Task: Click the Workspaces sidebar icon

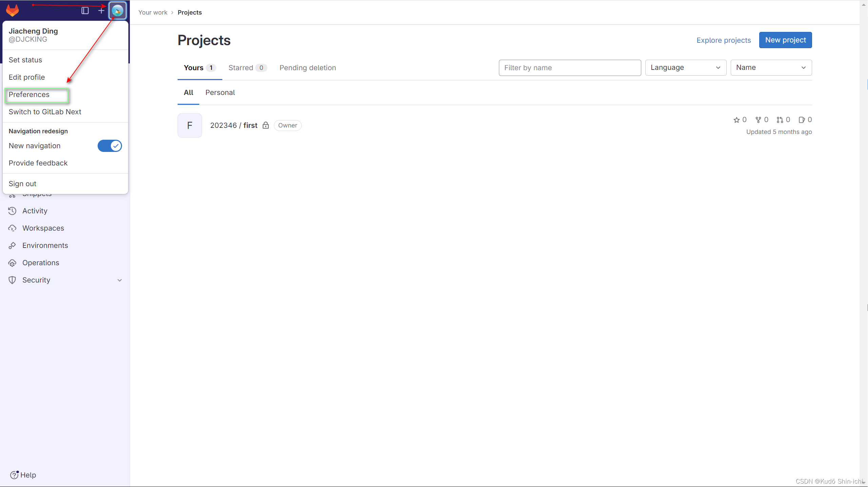Action: coord(13,227)
